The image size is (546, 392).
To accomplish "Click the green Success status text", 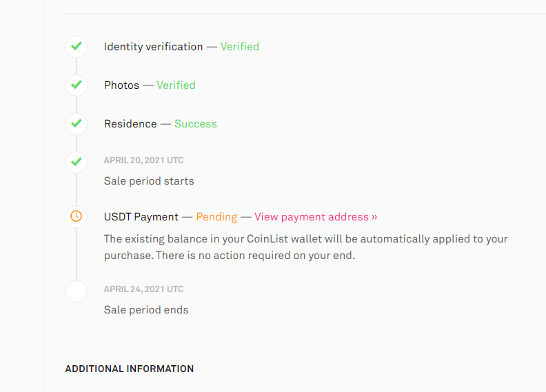I will [x=195, y=124].
